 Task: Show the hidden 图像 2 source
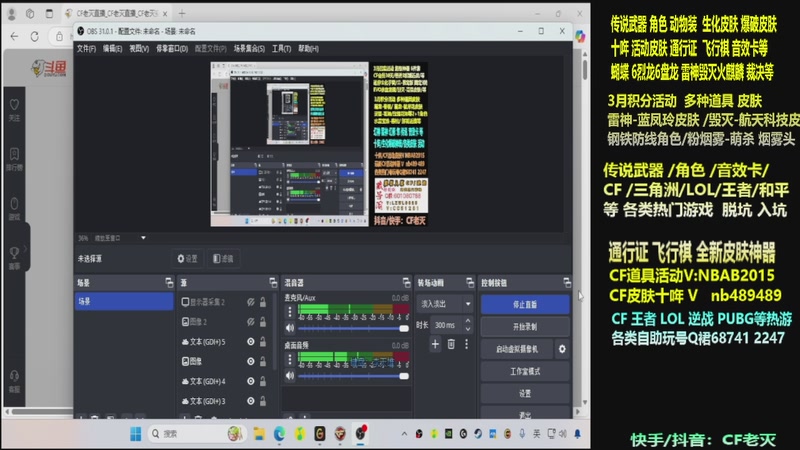tap(251, 322)
